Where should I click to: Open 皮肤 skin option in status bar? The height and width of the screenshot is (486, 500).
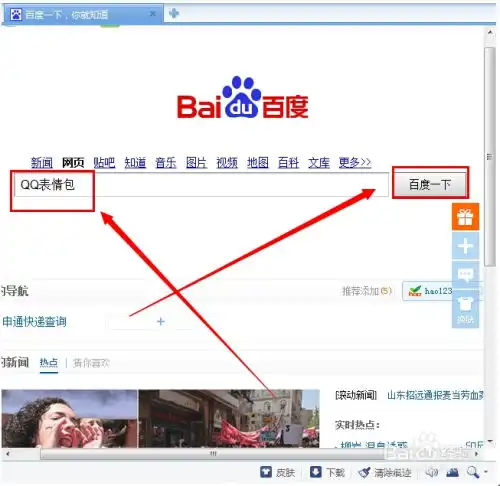(x=278, y=472)
